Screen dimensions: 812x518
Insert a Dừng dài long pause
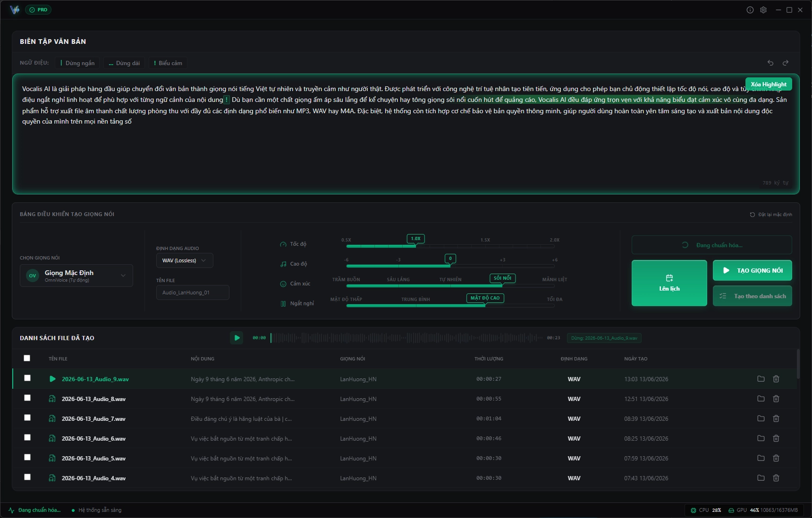124,63
